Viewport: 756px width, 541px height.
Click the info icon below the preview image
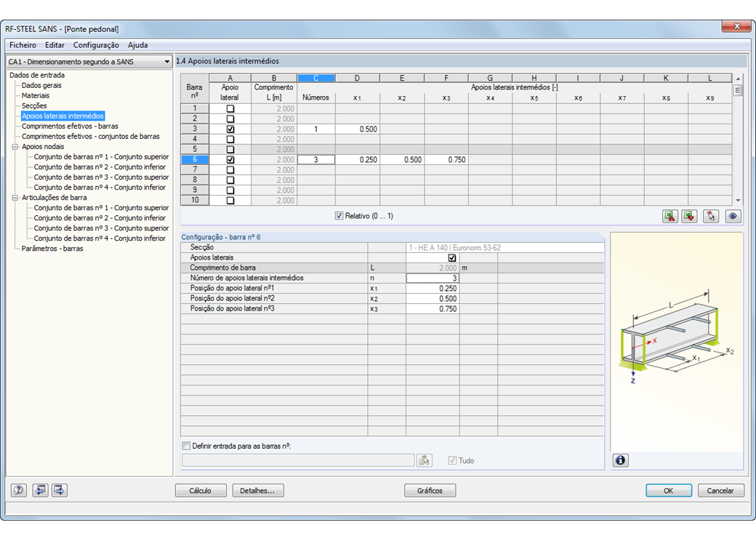pos(621,460)
